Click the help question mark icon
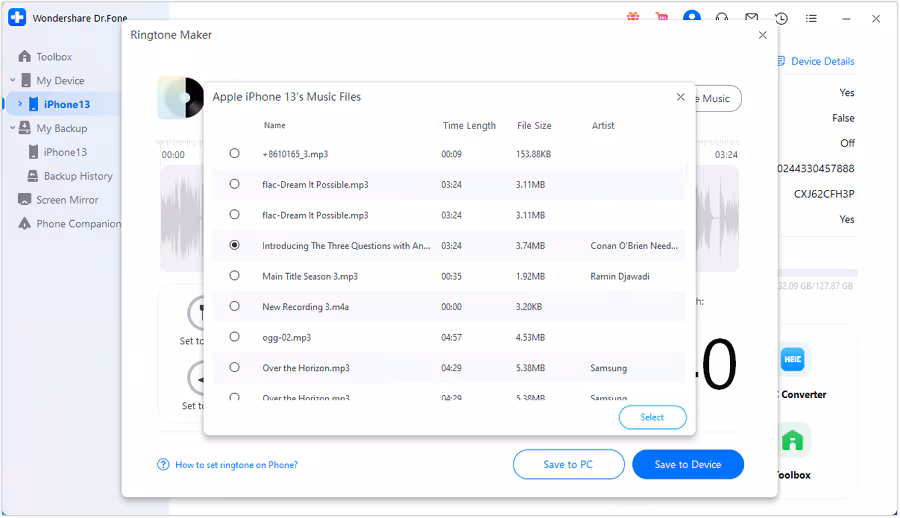The height and width of the screenshot is (518, 900). click(x=163, y=465)
